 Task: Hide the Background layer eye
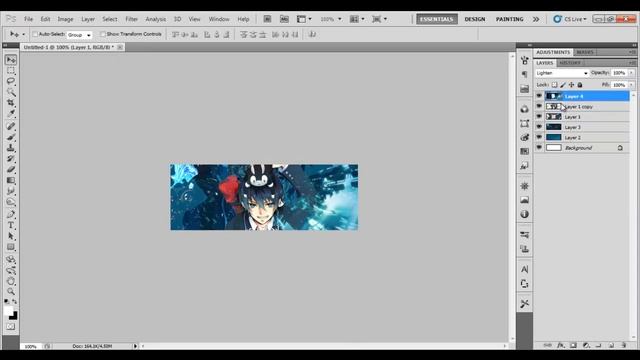[539, 147]
